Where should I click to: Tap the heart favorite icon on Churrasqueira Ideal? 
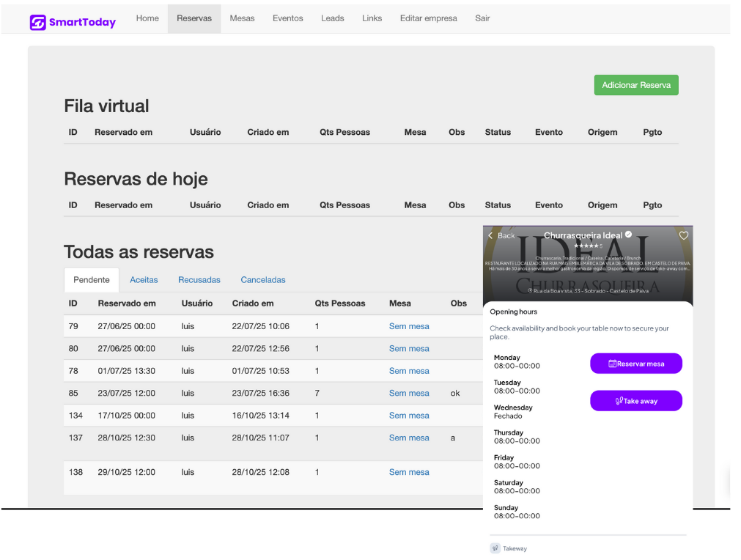(x=683, y=236)
